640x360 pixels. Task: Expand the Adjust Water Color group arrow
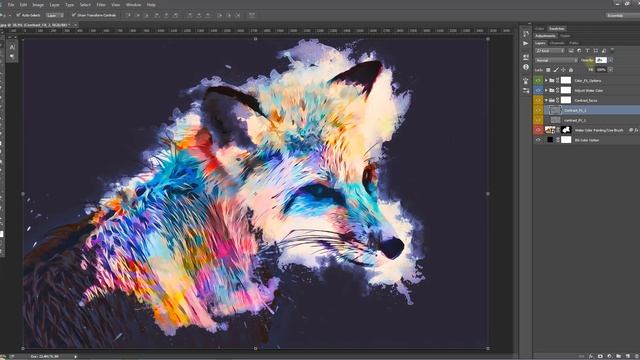pos(546,90)
